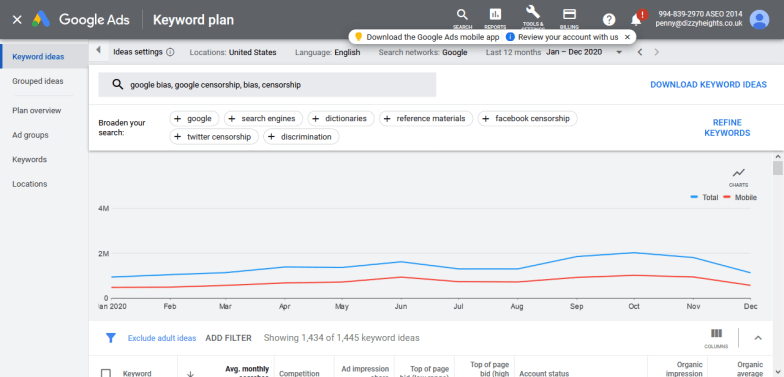This screenshot has height=377, width=784.
Task: Sort by Avg. monthly searches header
Action: tap(247, 371)
